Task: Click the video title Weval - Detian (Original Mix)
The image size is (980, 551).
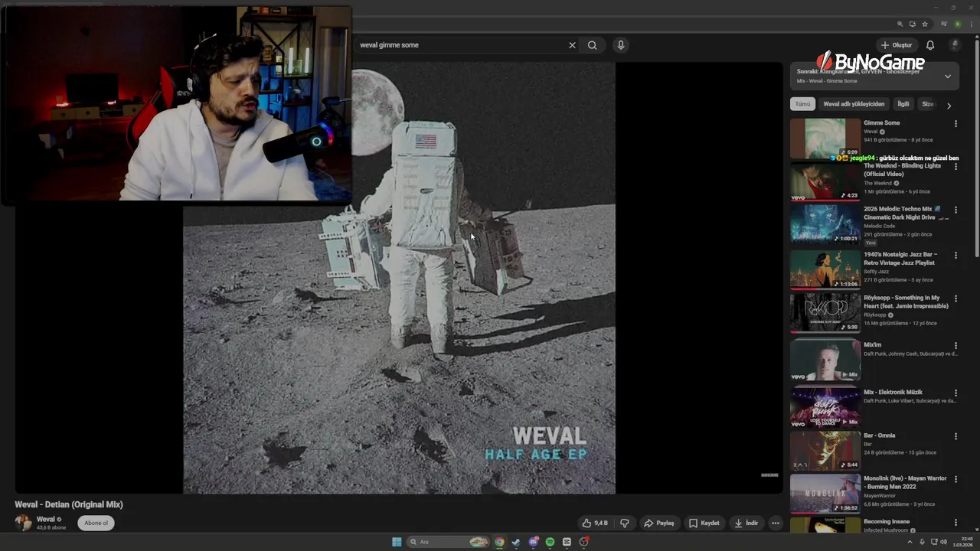Action: 69,505
